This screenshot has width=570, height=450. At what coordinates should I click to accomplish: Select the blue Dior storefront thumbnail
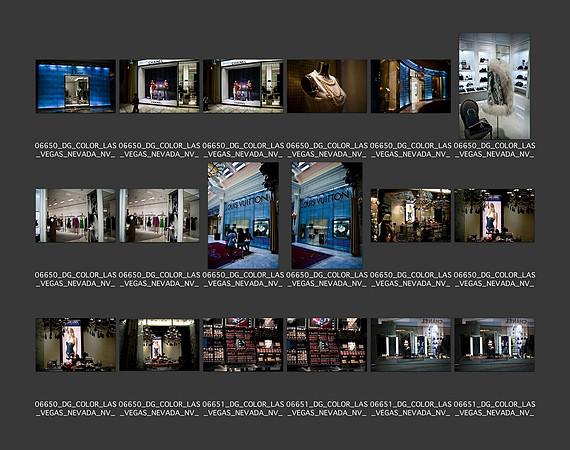(76, 86)
